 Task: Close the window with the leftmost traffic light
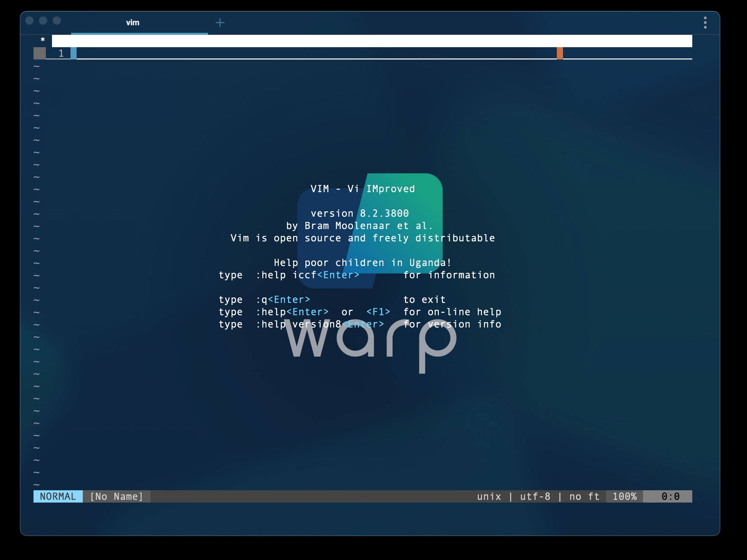click(x=29, y=21)
